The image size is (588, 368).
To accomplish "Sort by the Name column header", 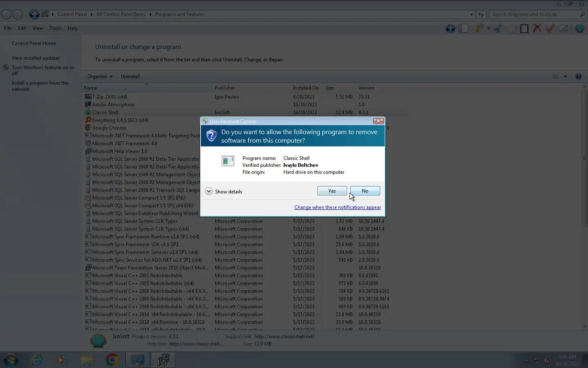I will click(147, 88).
